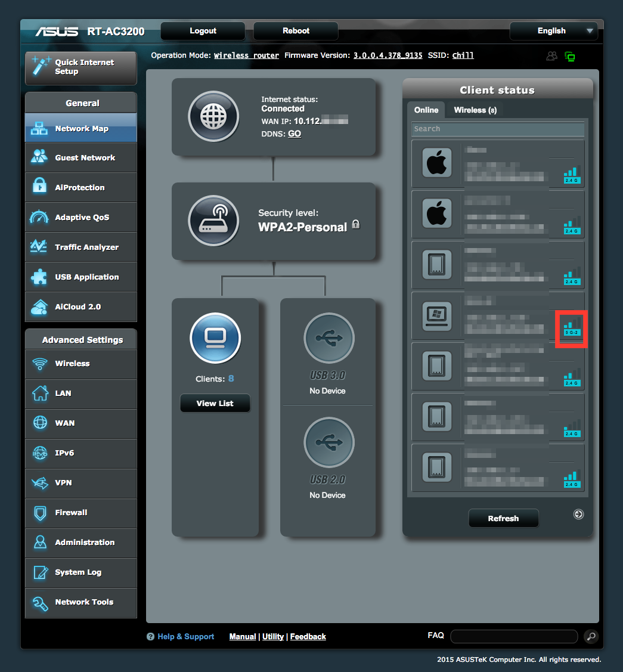623x672 pixels.
Task: Click the AiCloud 2.0 cloud icon
Action: pyautogui.click(x=39, y=307)
